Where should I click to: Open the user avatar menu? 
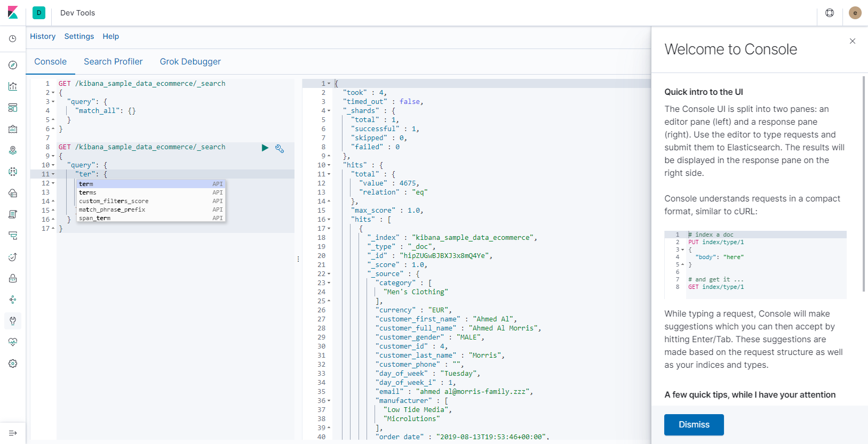[x=855, y=13]
